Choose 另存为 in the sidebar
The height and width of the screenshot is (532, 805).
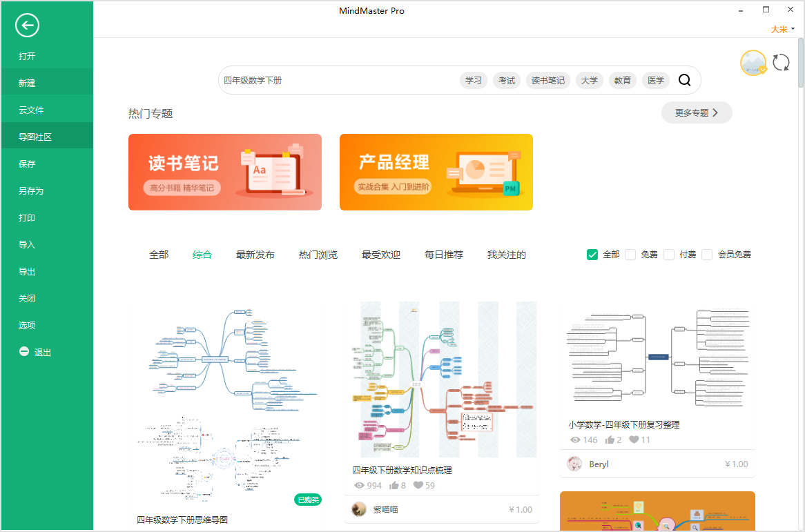(47, 190)
